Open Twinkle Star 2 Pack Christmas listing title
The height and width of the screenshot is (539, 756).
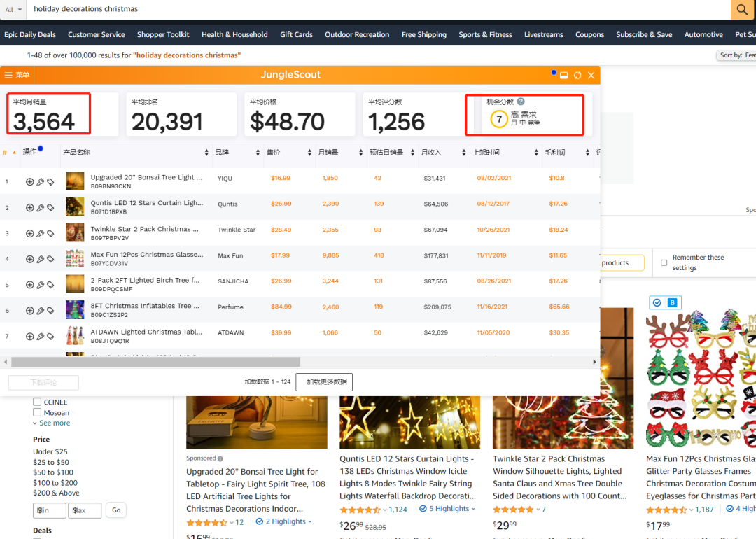[x=560, y=477]
